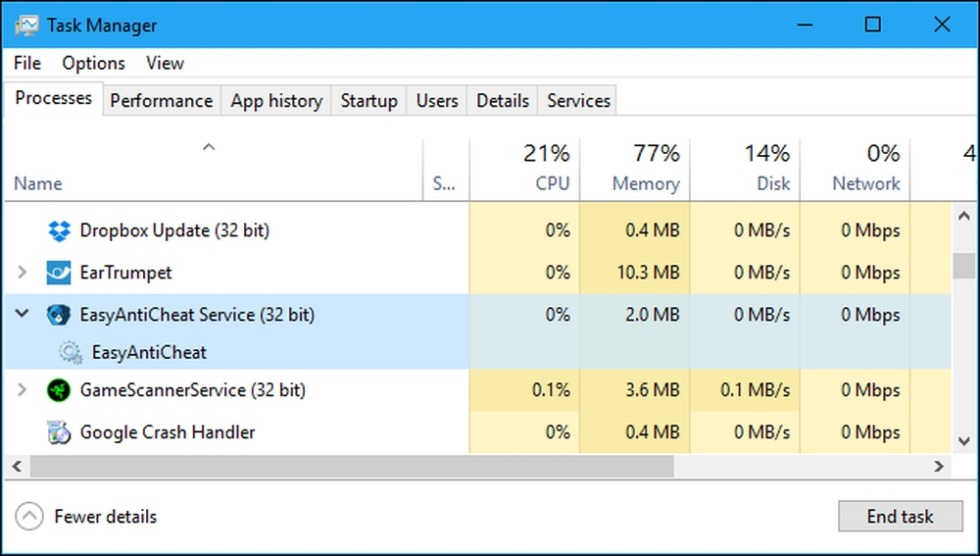Expand the EarTrumpet process group

(x=23, y=273)
